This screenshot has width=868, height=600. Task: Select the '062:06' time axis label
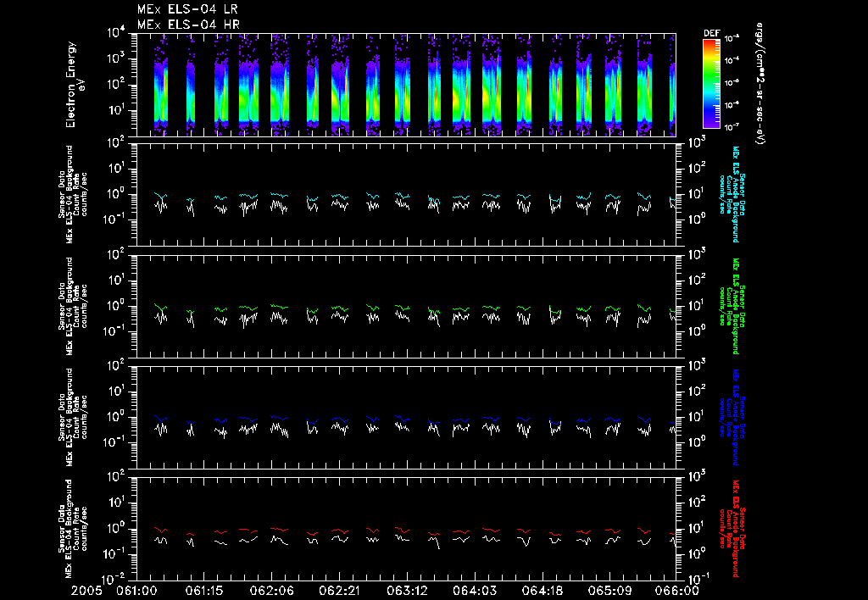pos(271,592)
